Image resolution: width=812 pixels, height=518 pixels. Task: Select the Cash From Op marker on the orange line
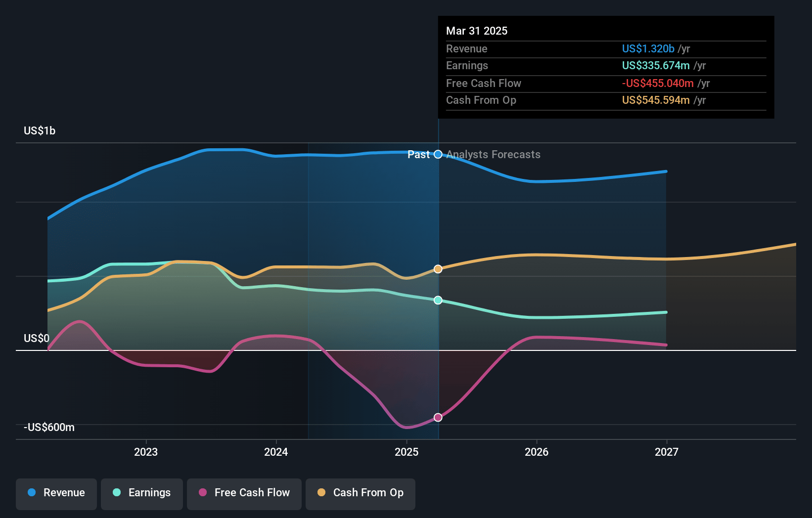(x=438, y=269)
